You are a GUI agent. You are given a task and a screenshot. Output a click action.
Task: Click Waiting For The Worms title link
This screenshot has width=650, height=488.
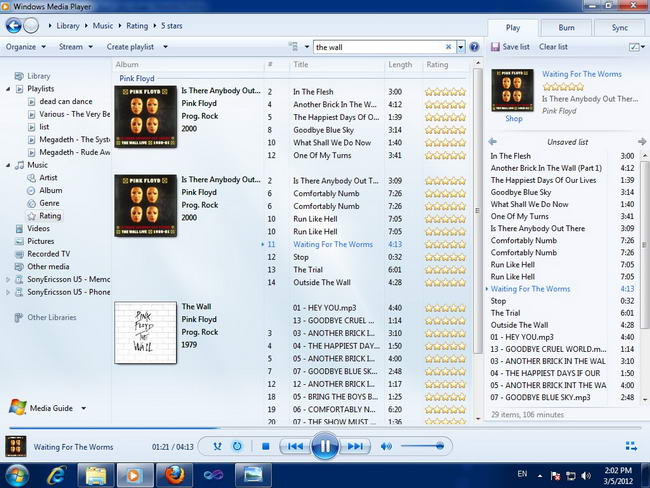point(582,74)
